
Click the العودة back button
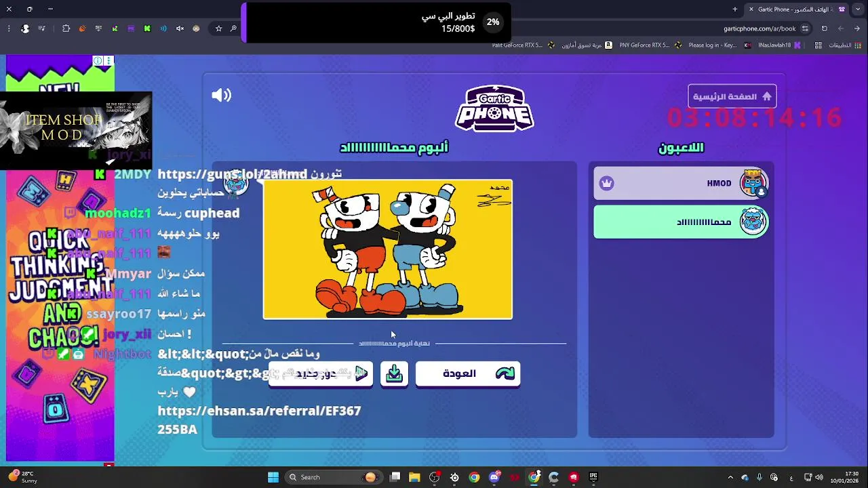pos(468,373)
